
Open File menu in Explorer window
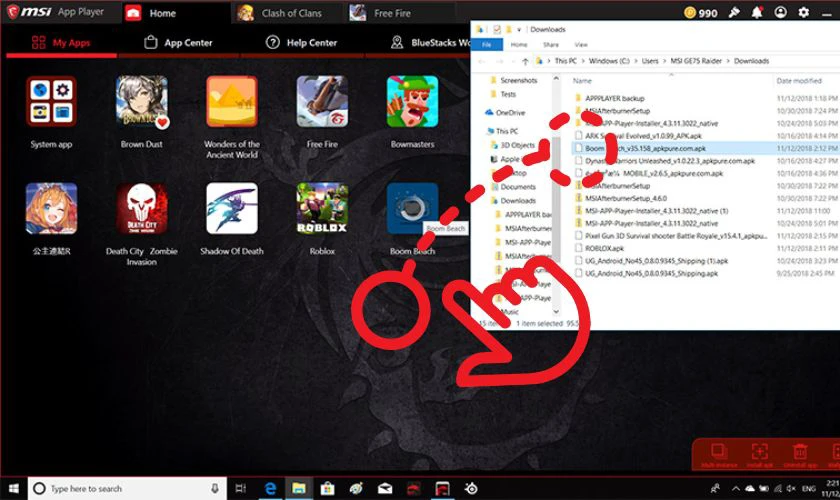pyautogui.click(x=487, y=44)
